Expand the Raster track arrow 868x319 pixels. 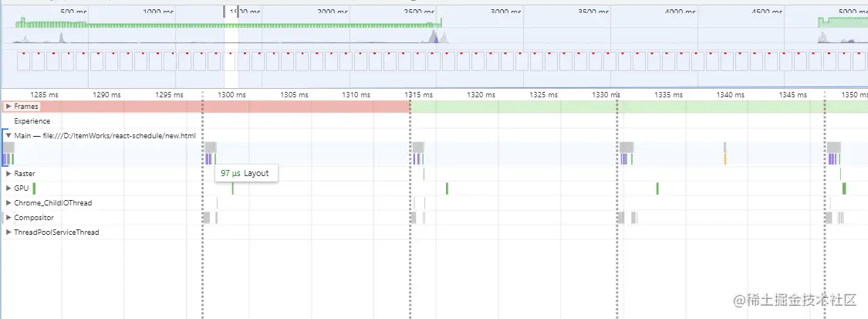coord(8,173)
